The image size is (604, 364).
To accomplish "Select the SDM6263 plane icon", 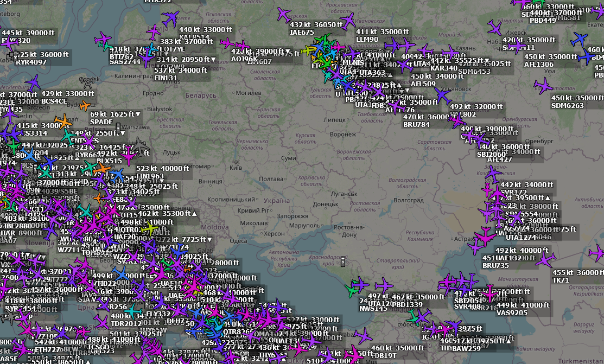I will 544,86.
